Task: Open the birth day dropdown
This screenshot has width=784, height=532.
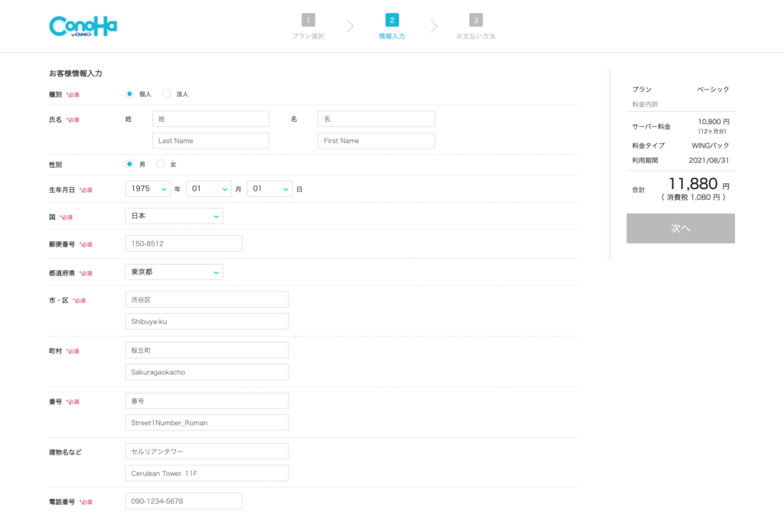Action: pos(270,188)
